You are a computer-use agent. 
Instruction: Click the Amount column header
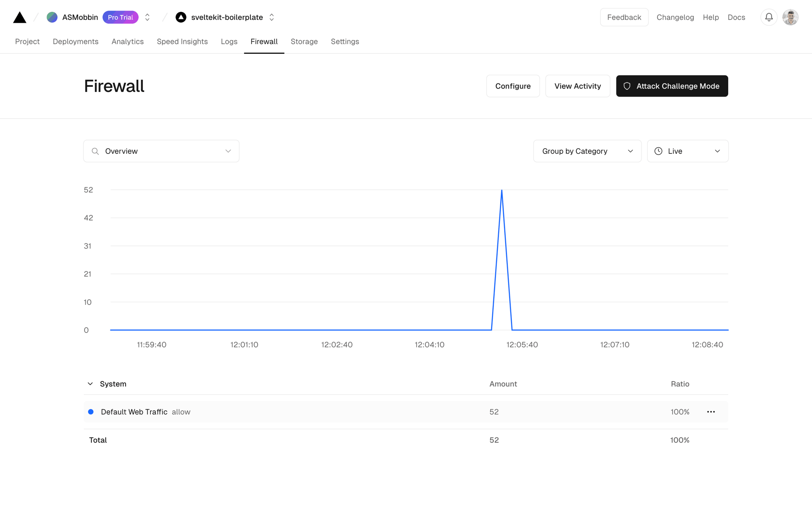pos(503,384)
